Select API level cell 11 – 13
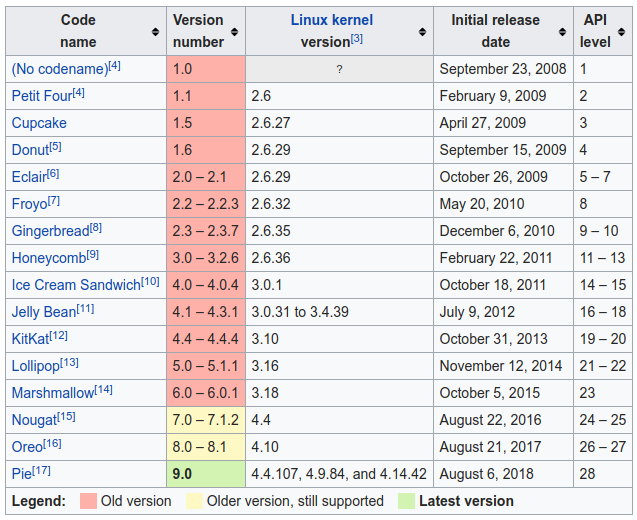Screen dimensions: 637x520 click(603, 258)
